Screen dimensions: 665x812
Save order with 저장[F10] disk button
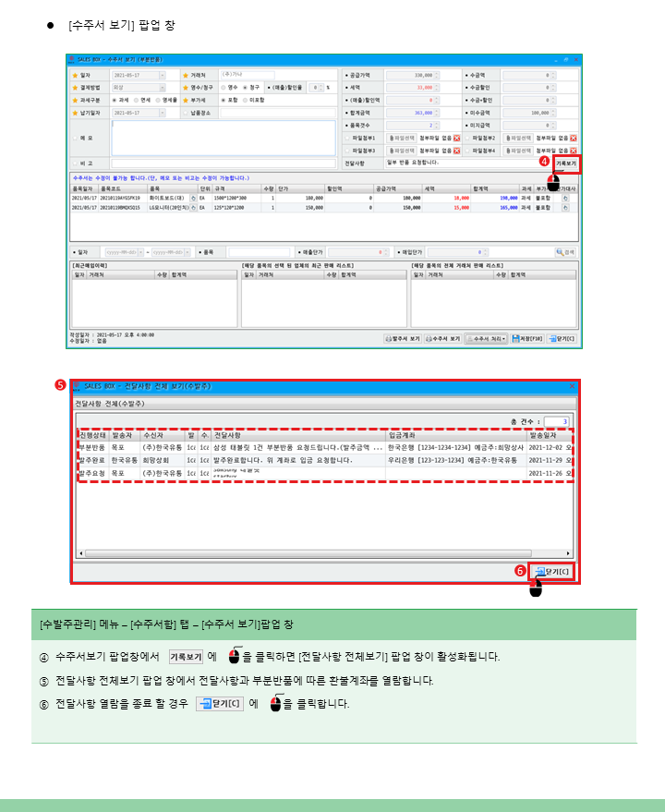click(527, 339)
